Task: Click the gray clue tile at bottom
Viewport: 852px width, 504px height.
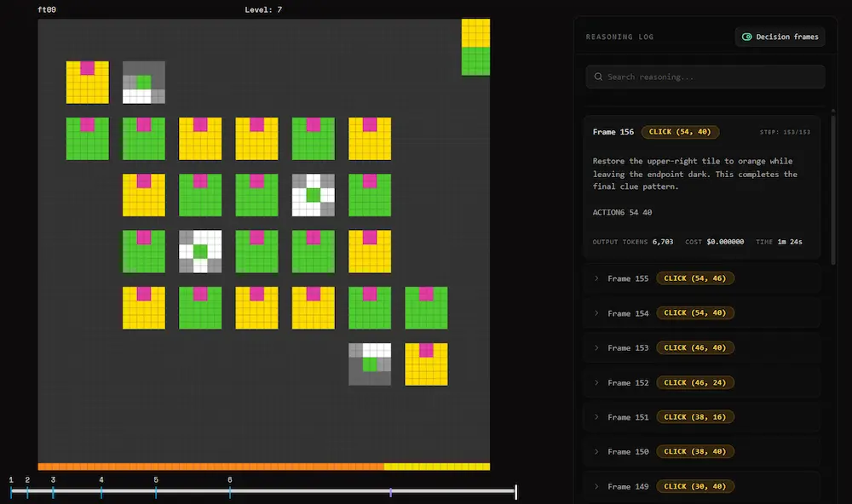Action: pos(370,364)
